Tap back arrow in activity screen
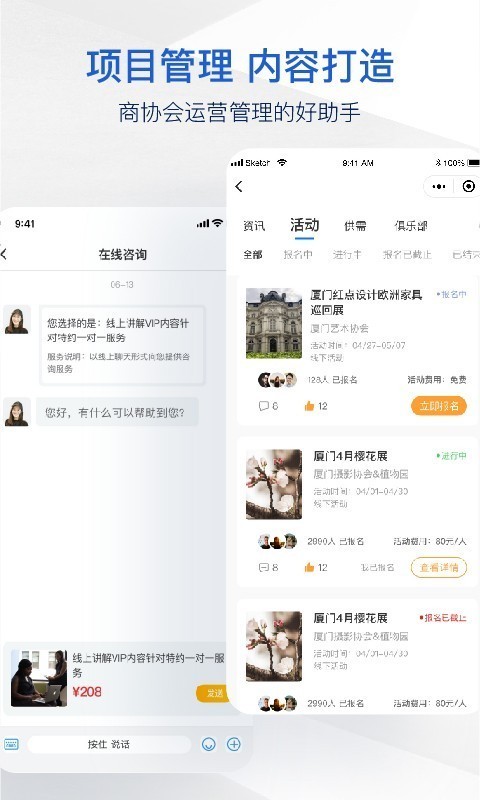 tap(239, 187)
